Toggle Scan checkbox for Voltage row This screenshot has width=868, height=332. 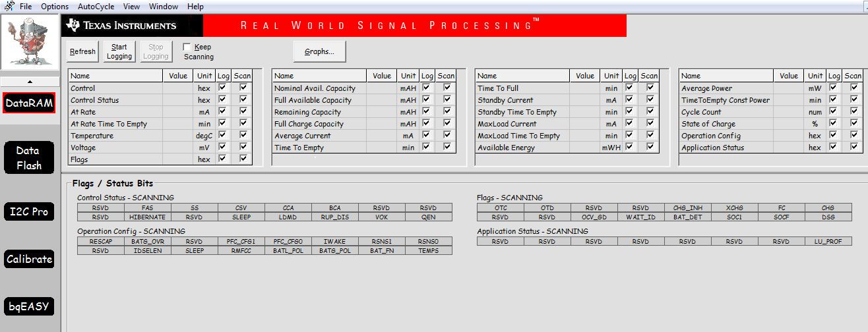[x=243, y=147]
